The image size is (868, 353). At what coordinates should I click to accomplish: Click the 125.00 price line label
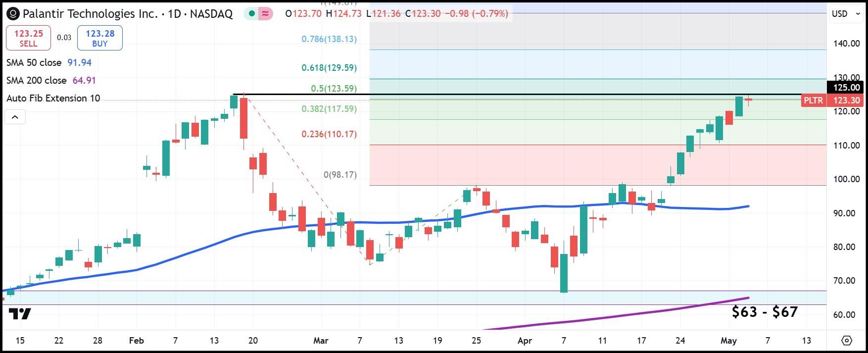click(846, 88)
